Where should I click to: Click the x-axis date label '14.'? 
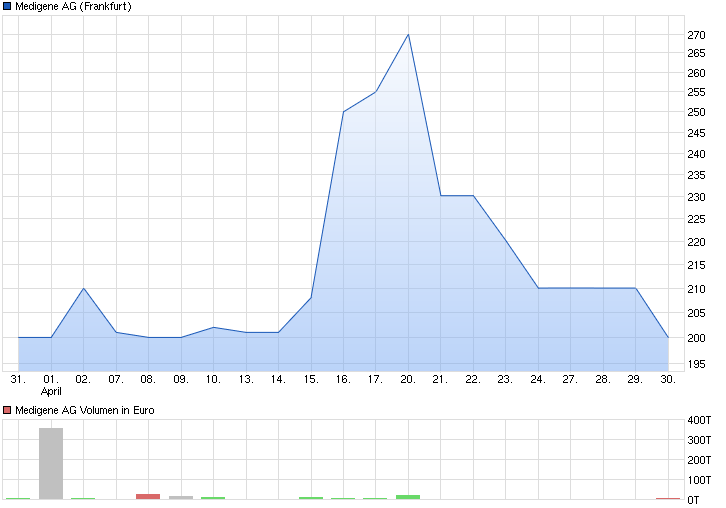coord(278,379)
